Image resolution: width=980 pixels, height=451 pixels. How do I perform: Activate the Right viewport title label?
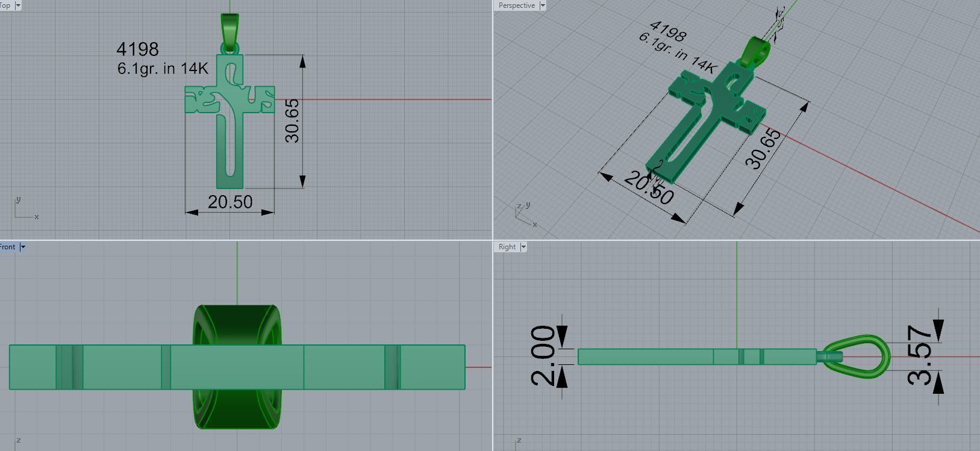tap(507, 247)
